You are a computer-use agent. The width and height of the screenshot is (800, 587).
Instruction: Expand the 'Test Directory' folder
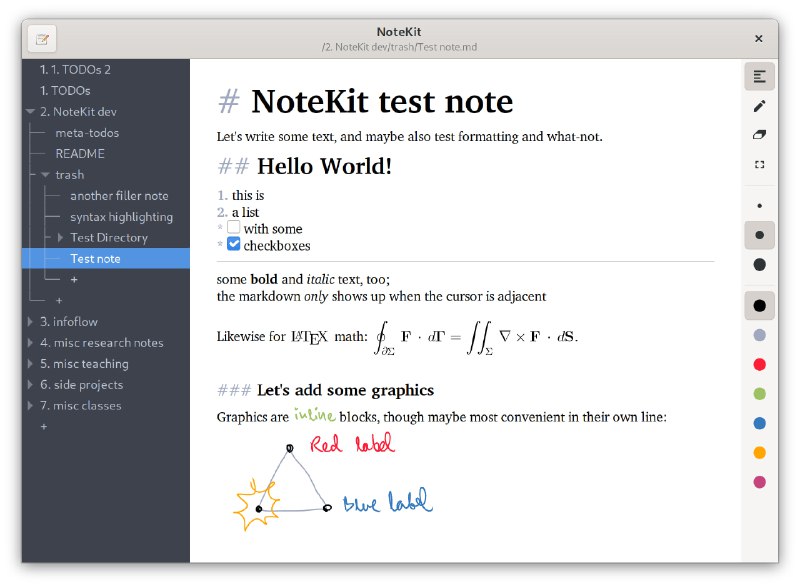click(x=61, y=238)
